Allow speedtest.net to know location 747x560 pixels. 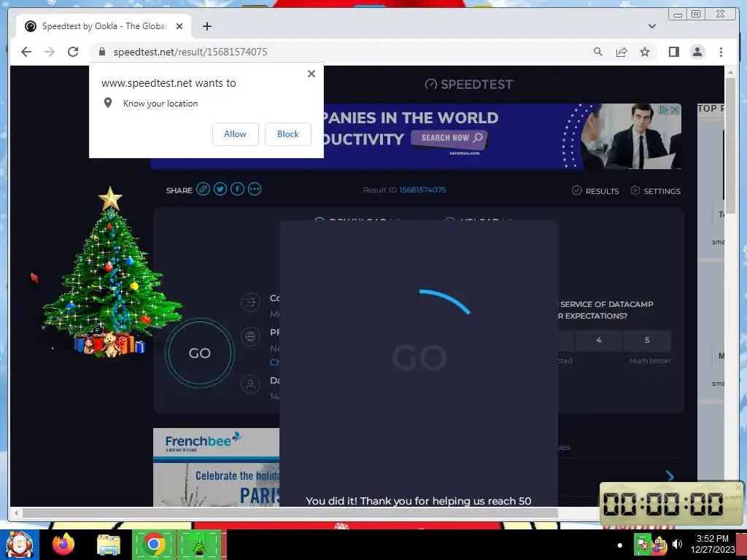(x=236, y=134)
